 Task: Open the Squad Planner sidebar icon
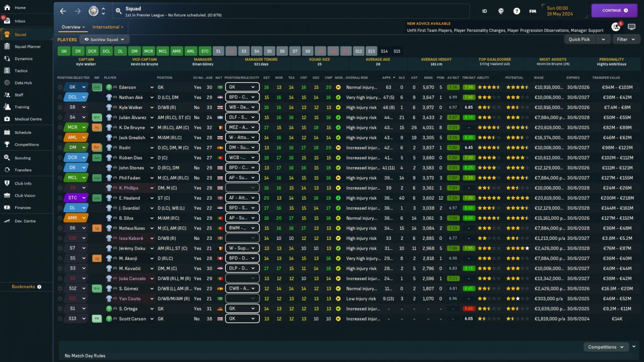click(7, 47)
